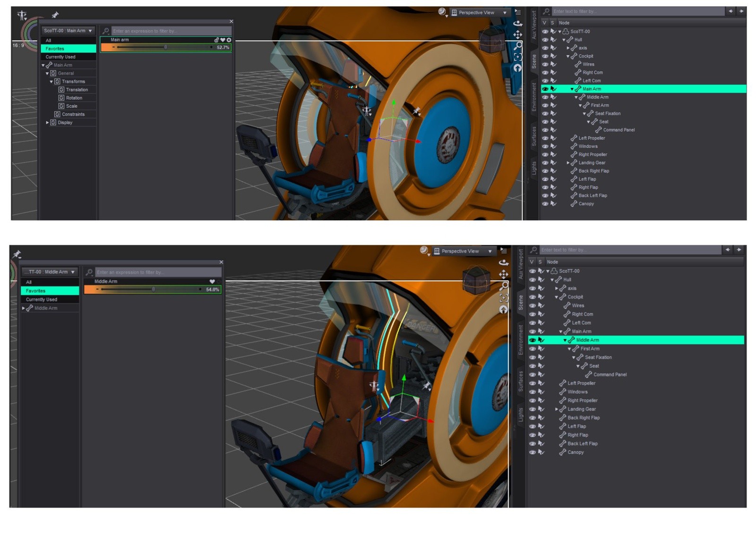The height and width of the screenshot is (535, 756).
Task: Toggle favorite heart on Middle Arm slider
Action: tap(212, 282)
